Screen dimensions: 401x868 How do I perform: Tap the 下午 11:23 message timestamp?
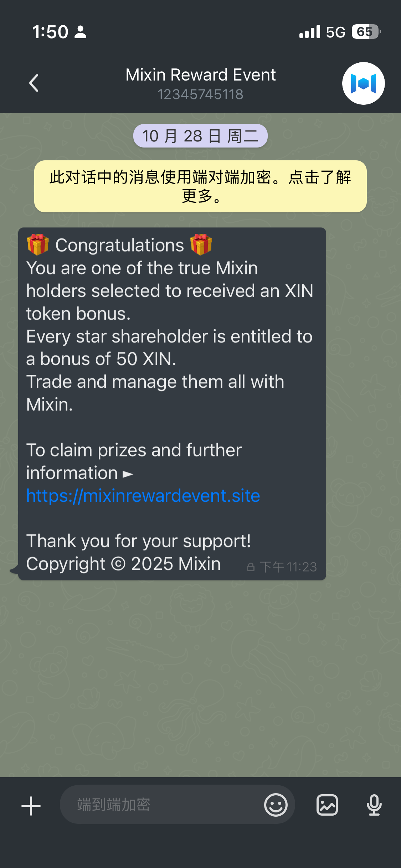(288, 567)
